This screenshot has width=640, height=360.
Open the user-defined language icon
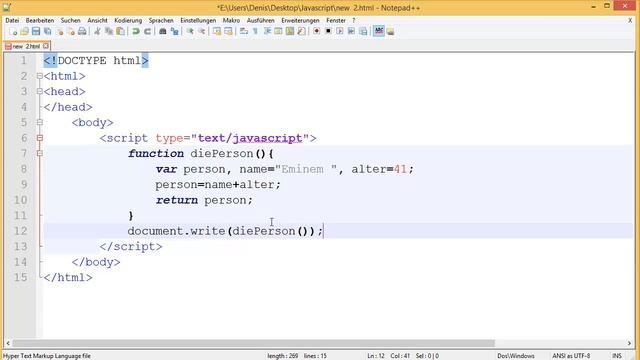pos(278,31)
